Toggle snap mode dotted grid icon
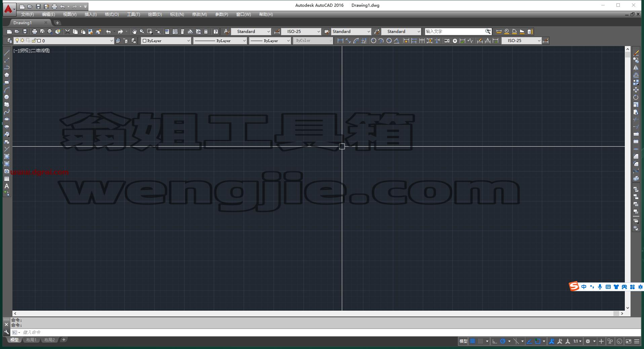 (481, 341)
